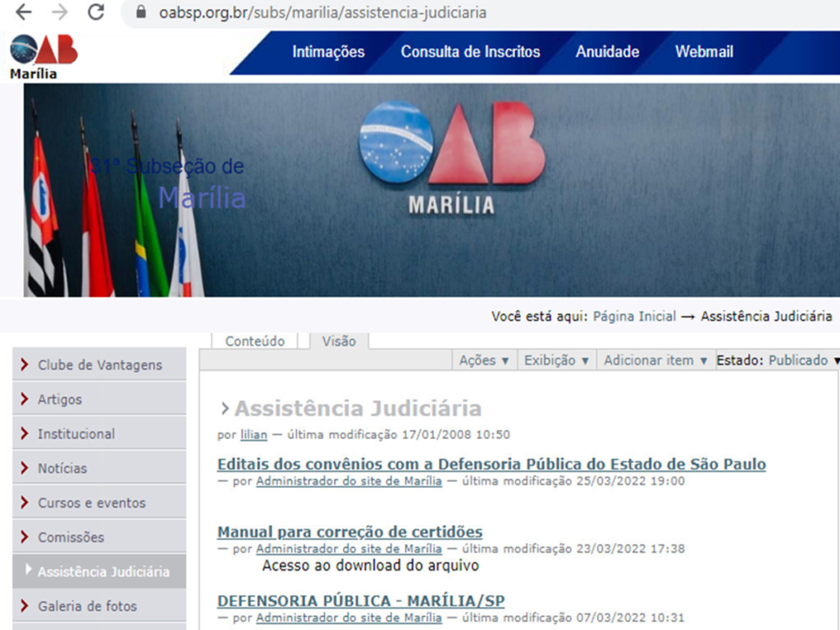
Task: Open the Intimações menu item
Action: [x=327, y=51]
